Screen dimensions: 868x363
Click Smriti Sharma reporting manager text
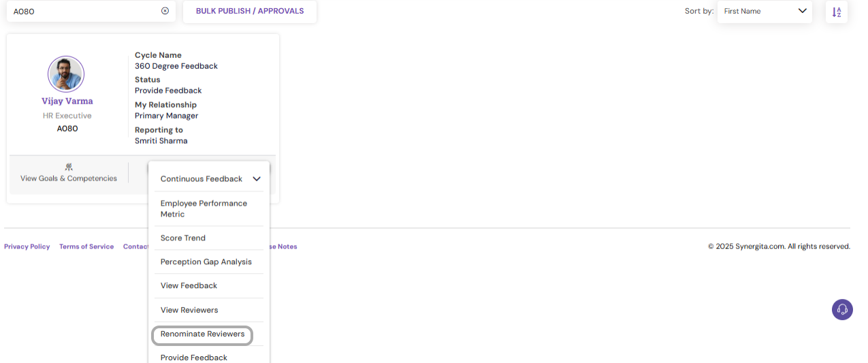point(161,141)
